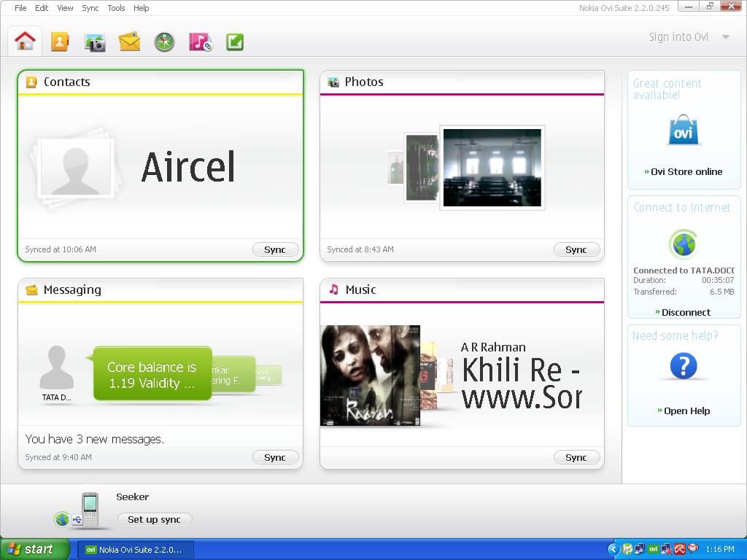Click the 1:16 PM taskbar clock
Image resolution: width=747 pixels, height=560 pixels.
point(720,549)
